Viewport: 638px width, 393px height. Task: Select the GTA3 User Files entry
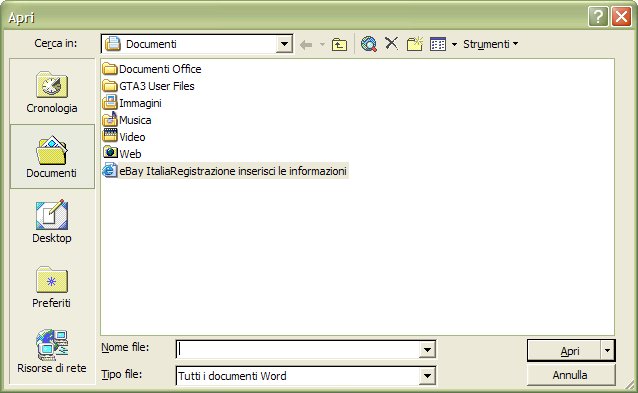[x=157, y=86]
